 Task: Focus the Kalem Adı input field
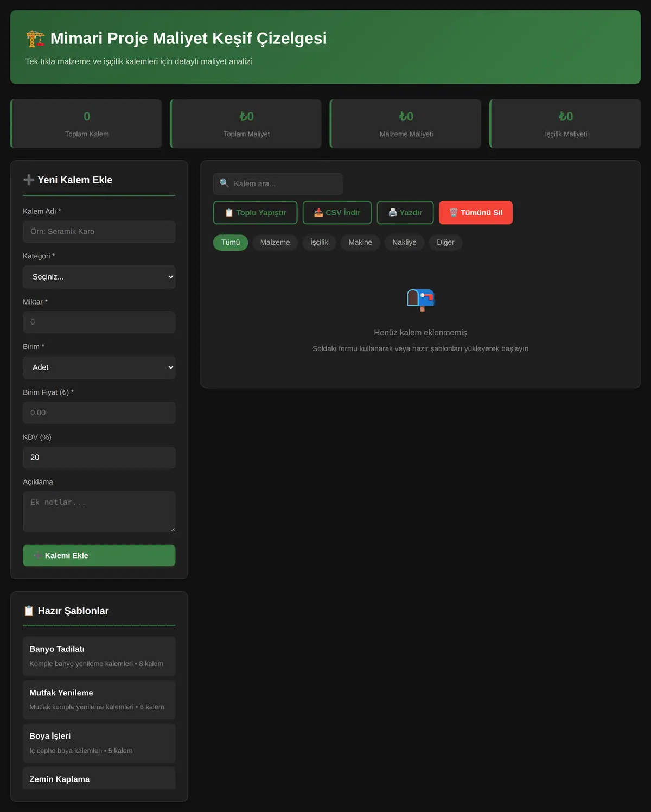point(99,232)
